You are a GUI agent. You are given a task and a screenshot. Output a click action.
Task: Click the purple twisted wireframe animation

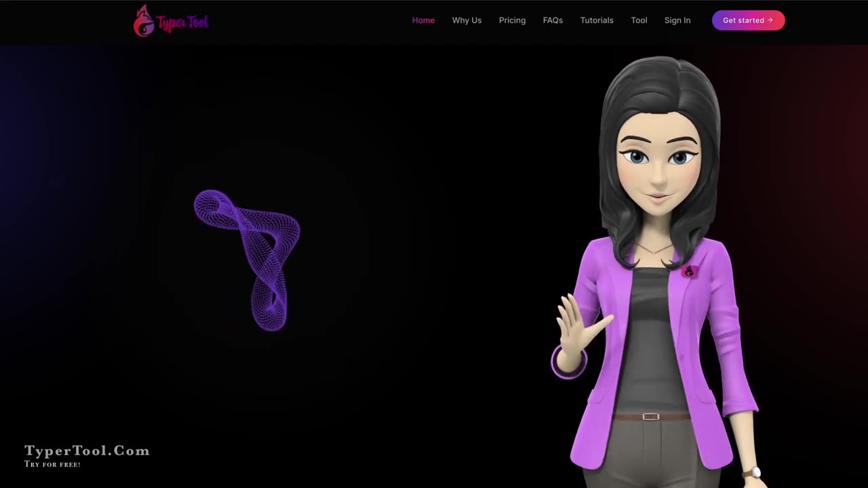(248, 260)
